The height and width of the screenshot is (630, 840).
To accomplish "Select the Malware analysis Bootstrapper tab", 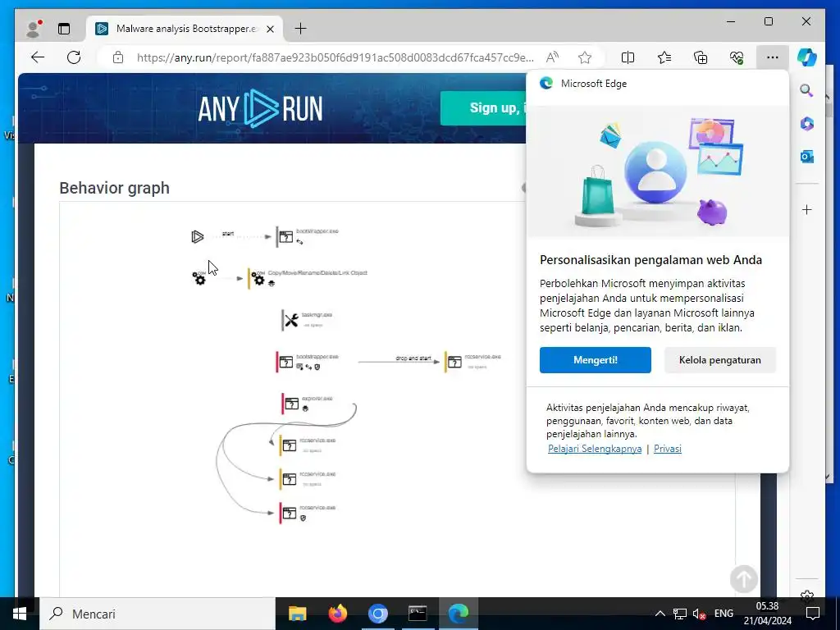I will pos(185,29).
